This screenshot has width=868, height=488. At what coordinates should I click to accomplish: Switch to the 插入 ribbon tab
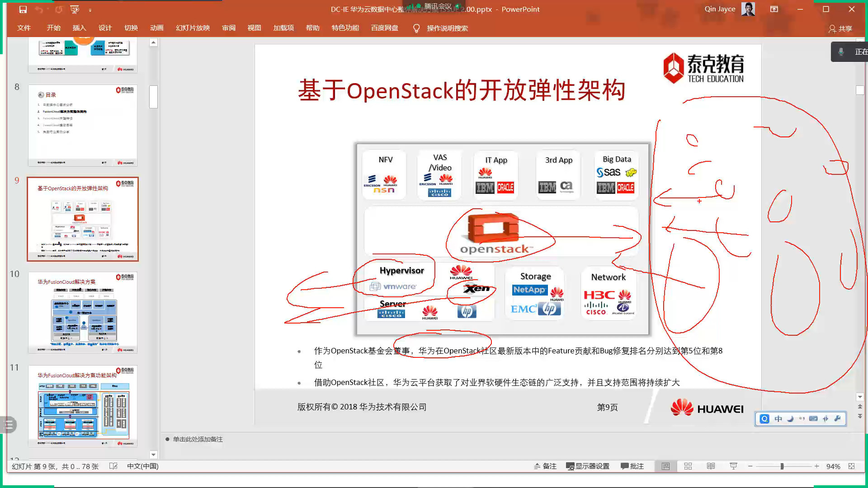pyautogui.click(x=79, y=28)
